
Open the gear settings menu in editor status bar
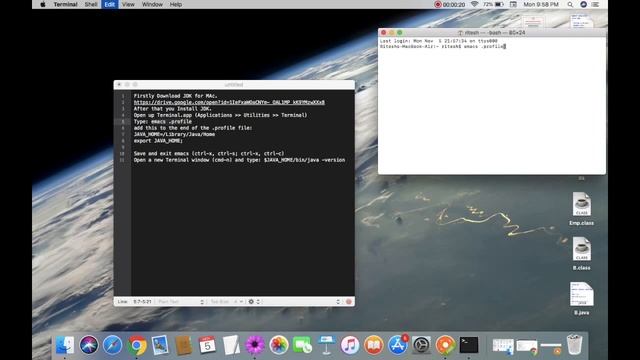[x=253, y=302]
